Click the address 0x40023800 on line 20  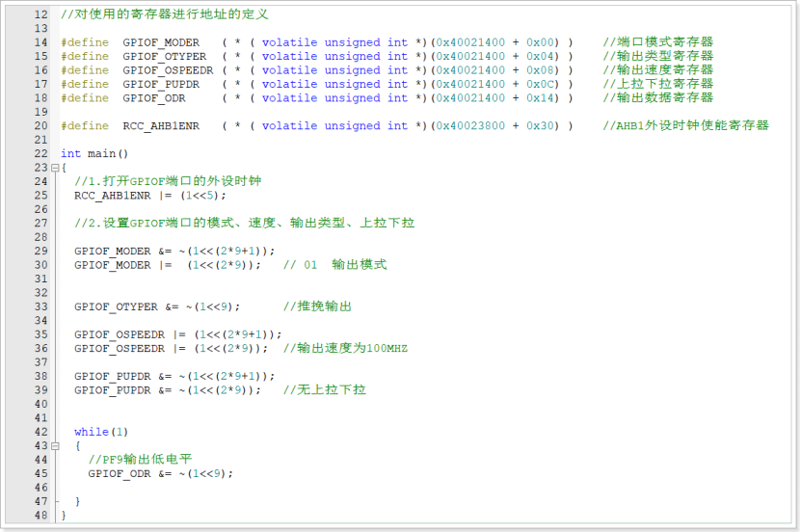[470, 125]
